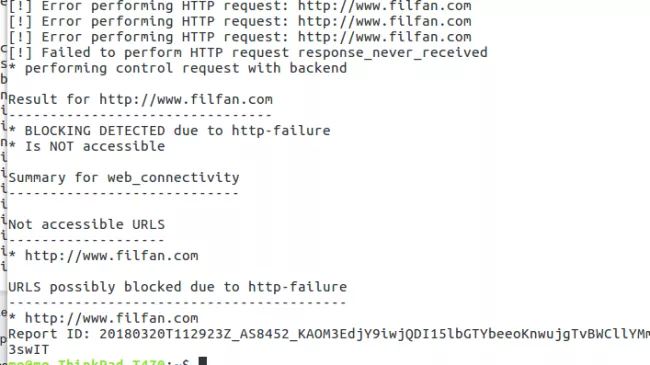This screenshot has width=650, height=365.
Task: Click the second 'Error performing HTTP request' line
Action: [x=240, y=21]
